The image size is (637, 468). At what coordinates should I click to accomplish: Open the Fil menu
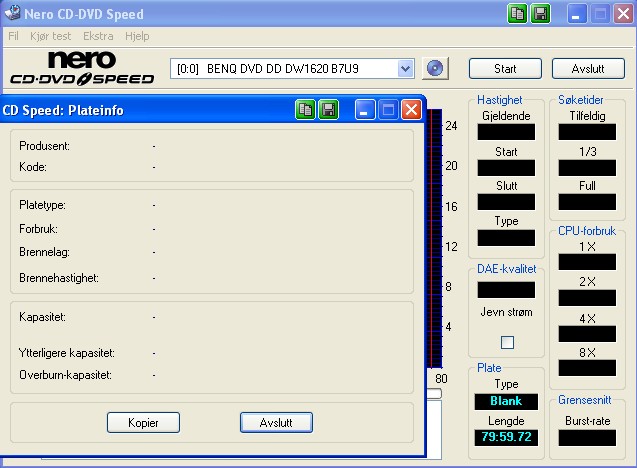[13, 36]
